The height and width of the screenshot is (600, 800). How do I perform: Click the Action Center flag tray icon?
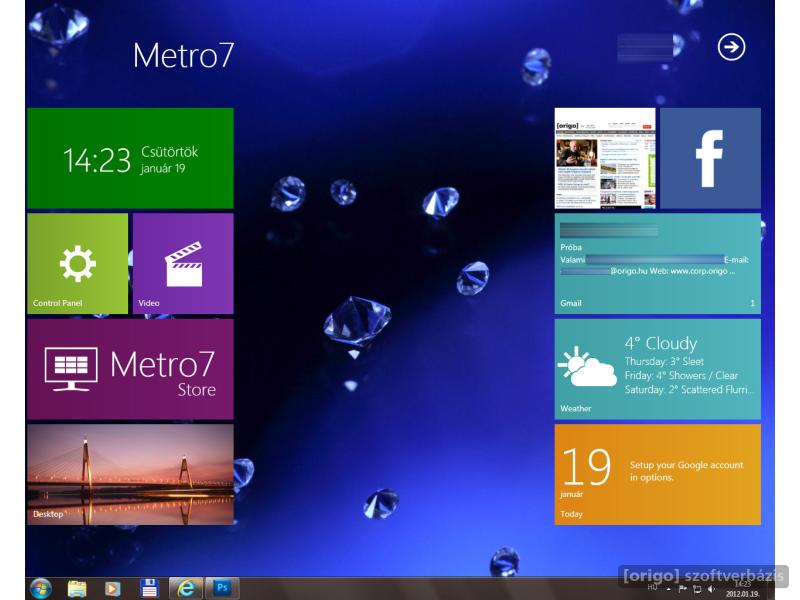click(x=683, y=589)
